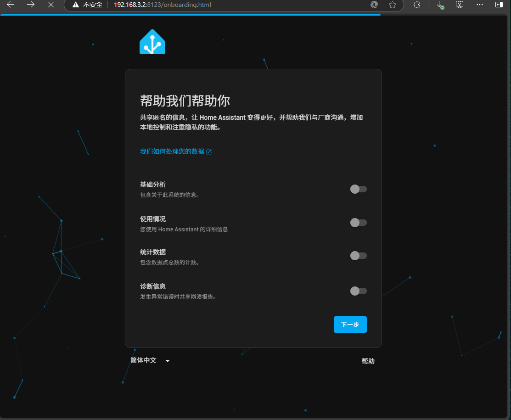Screen dimensions: 511x420
Task: Click the 不安全 site security warning
Action: 87,5
